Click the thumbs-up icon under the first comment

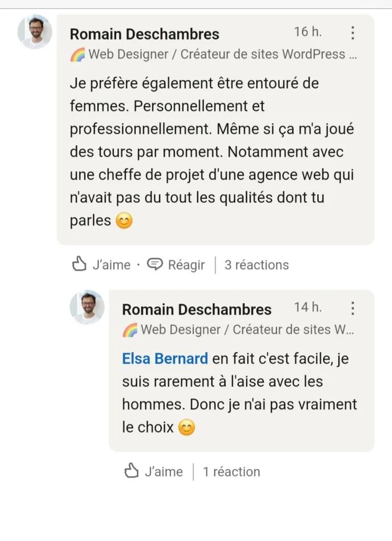(79, 264)
